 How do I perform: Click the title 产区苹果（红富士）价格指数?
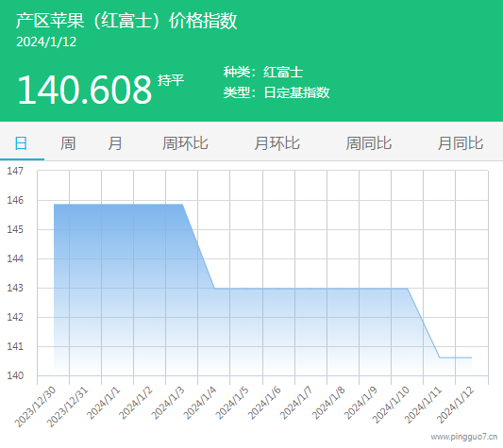[126, 21]
